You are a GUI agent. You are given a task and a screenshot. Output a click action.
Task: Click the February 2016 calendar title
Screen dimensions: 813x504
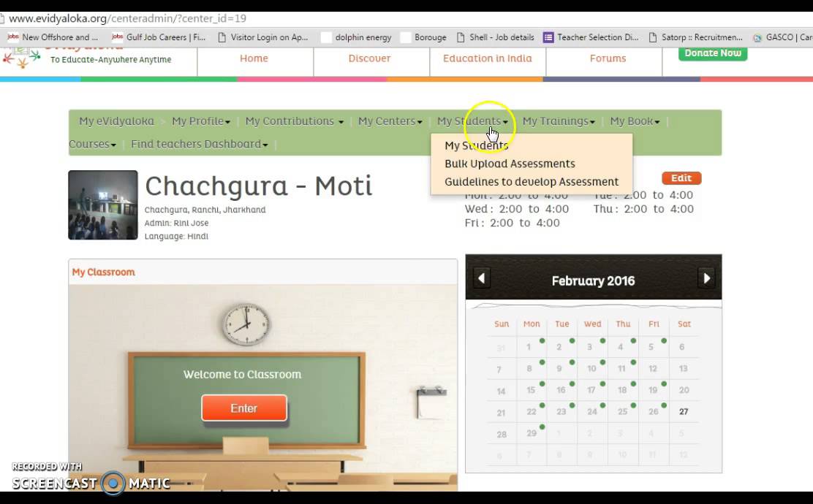pyautogui.click(x=593, y=280)
